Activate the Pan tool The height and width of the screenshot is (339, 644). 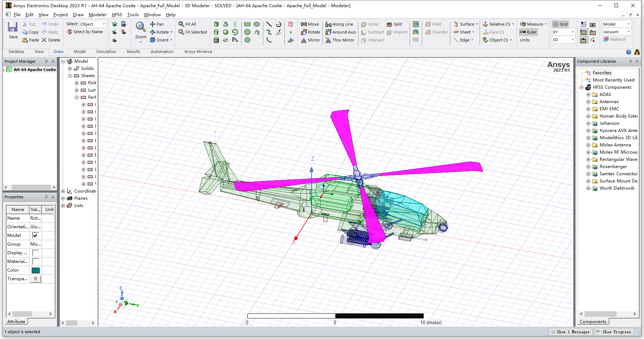[x=156, y=24]
